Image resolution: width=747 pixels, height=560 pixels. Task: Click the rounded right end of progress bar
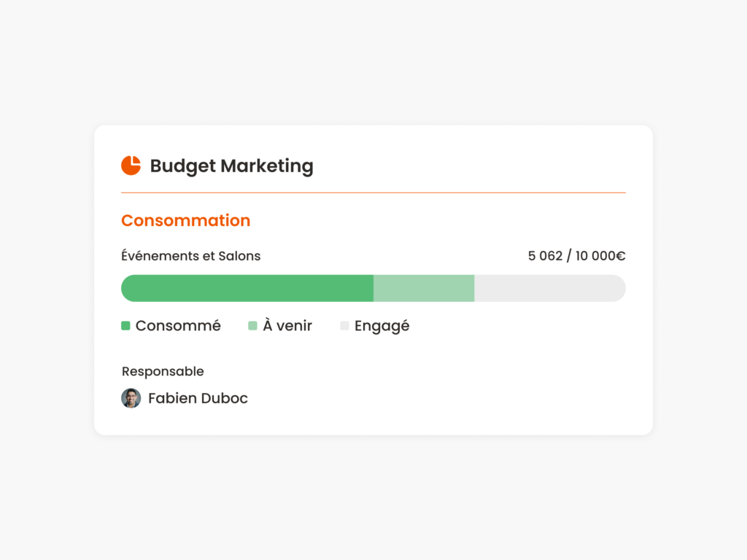tap(619, 288)
